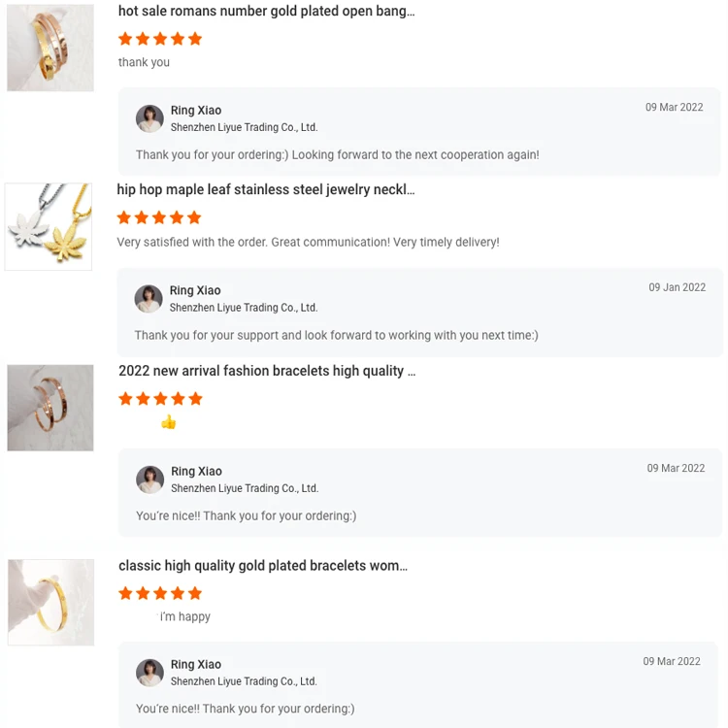Viewport: 728px width, 728px height.
Task: Open the 2022 new arrival bracelets thumbnail
Action: [50, 408]
